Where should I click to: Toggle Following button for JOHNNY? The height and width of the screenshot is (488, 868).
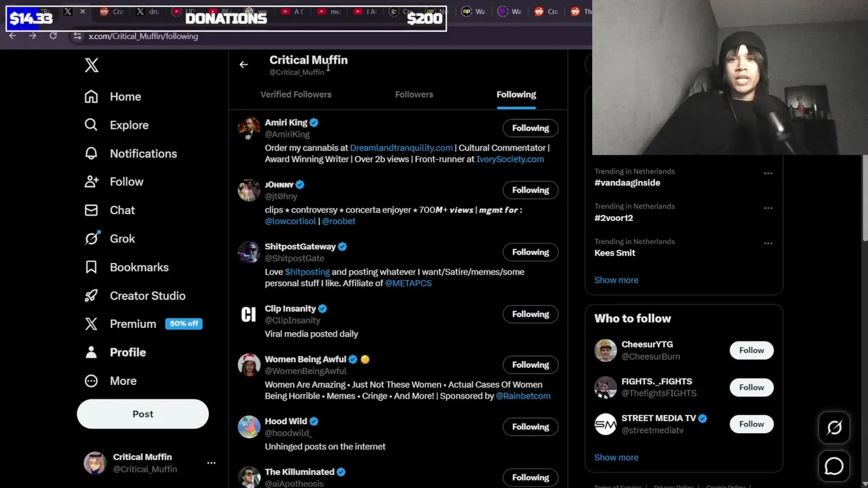[530, 190]
